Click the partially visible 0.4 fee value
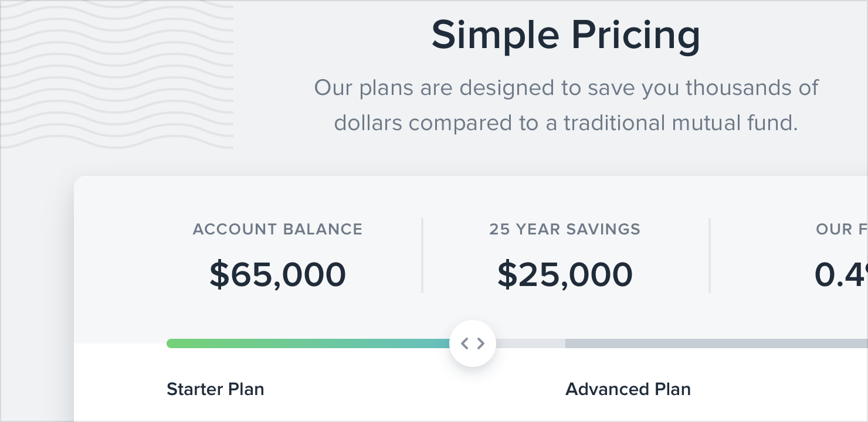 (x=840, y=274)
